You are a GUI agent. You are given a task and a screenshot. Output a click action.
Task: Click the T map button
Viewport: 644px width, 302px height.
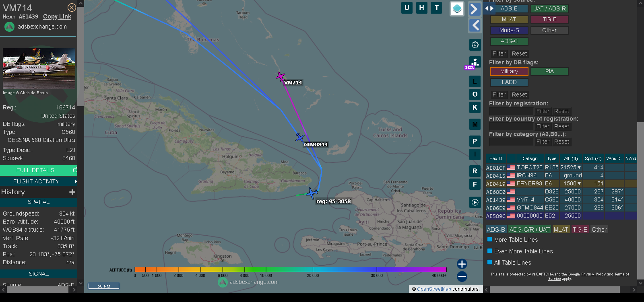pyautogui.click(x=437, y=8)
